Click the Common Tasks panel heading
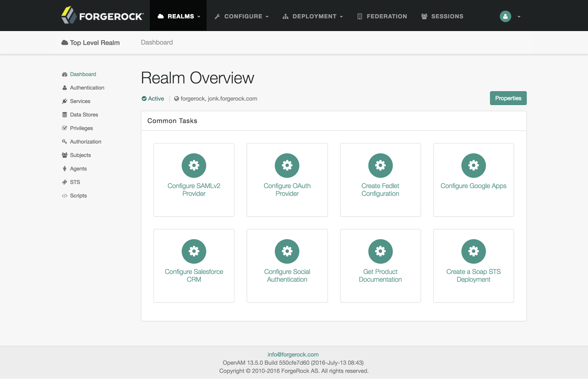This screenshot has width=588, height=379. [172, 121]
